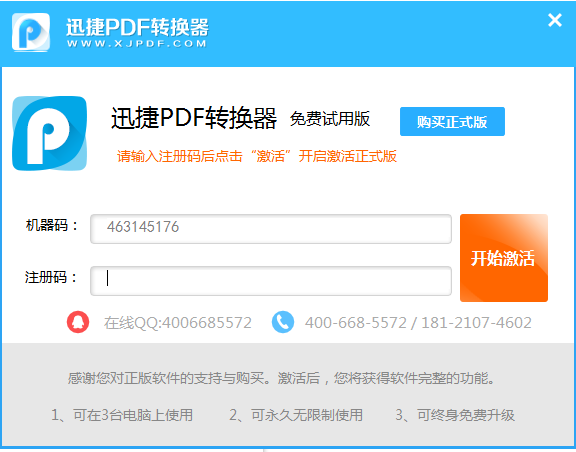Click the 免费试用版 trial label

(330, 119)
